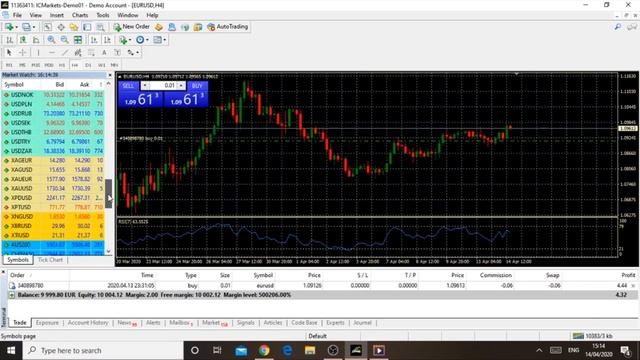Toggle chart shift from right border
Screen dimensions: 640x360
click(107, 40)
